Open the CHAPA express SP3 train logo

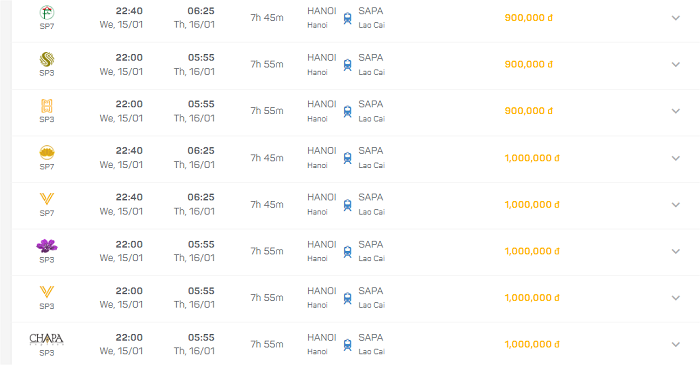point(46,339)
